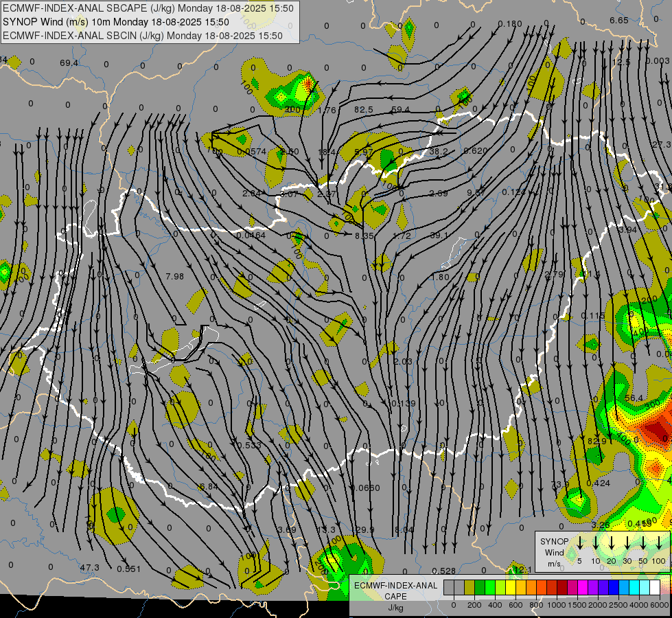Pick the yellow swatch in CAPE scale

click(511, 587)
